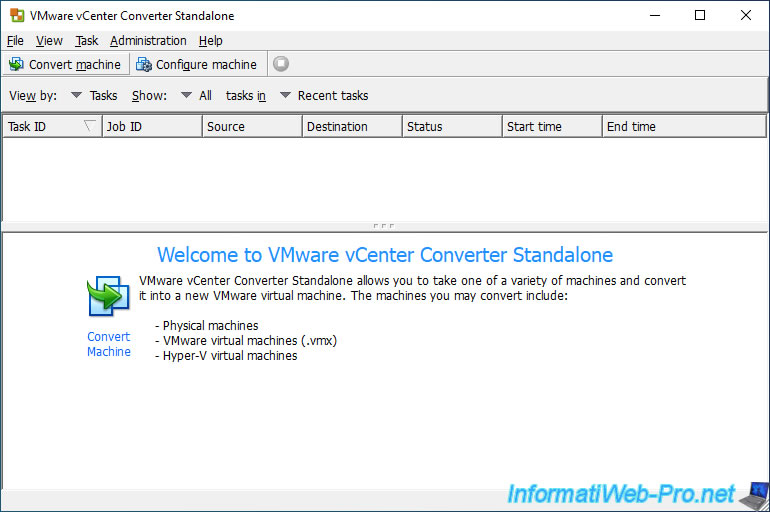Viewport: 770px width, 512px height.
Task: Click the 'VMware virtual machines (.vmx)' text
Action: click(x=249, y=341)
